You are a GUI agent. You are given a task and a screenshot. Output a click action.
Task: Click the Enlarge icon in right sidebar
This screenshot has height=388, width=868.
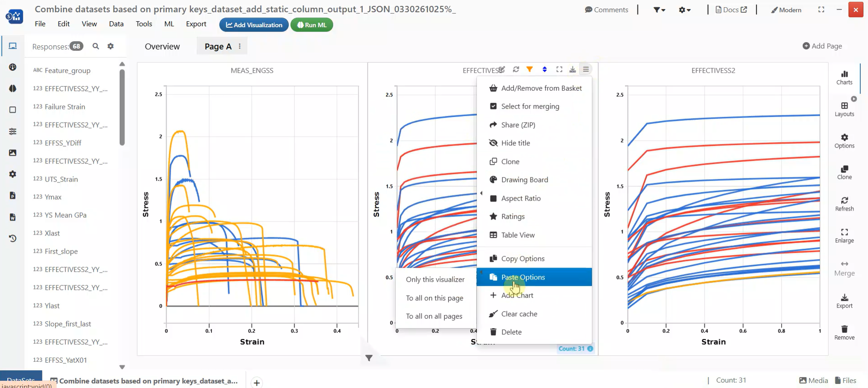[x=844, y=236]
